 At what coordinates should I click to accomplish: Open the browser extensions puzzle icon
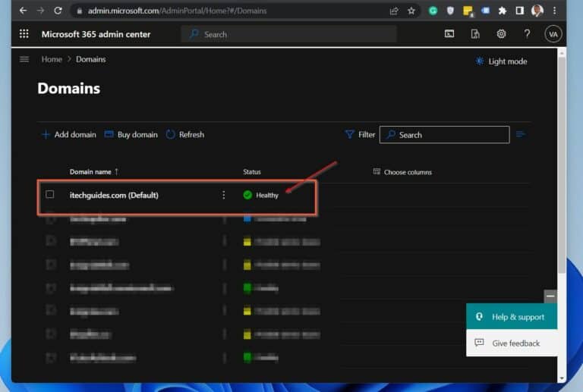click(x=503, y=11)
